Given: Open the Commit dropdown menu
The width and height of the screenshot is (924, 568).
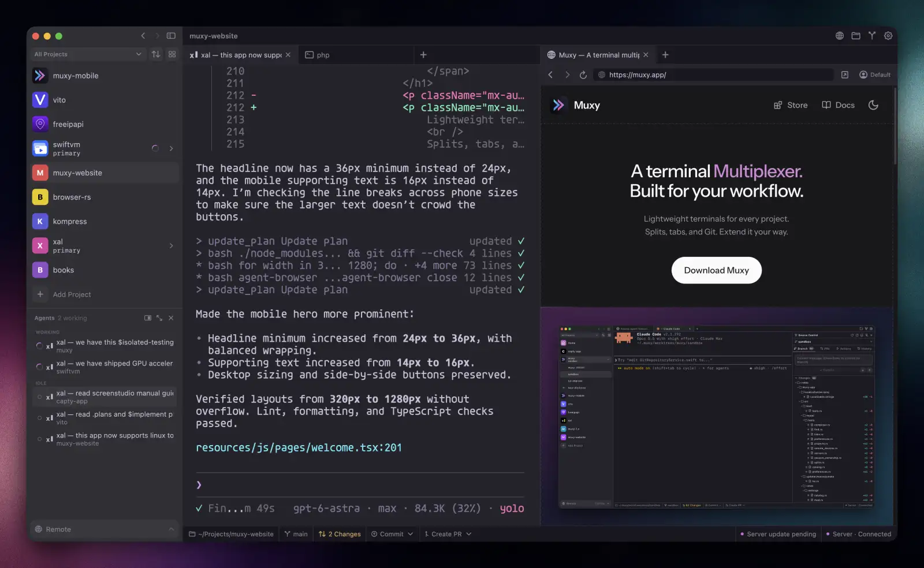Looking at the screenshot, I should point(392,534).
